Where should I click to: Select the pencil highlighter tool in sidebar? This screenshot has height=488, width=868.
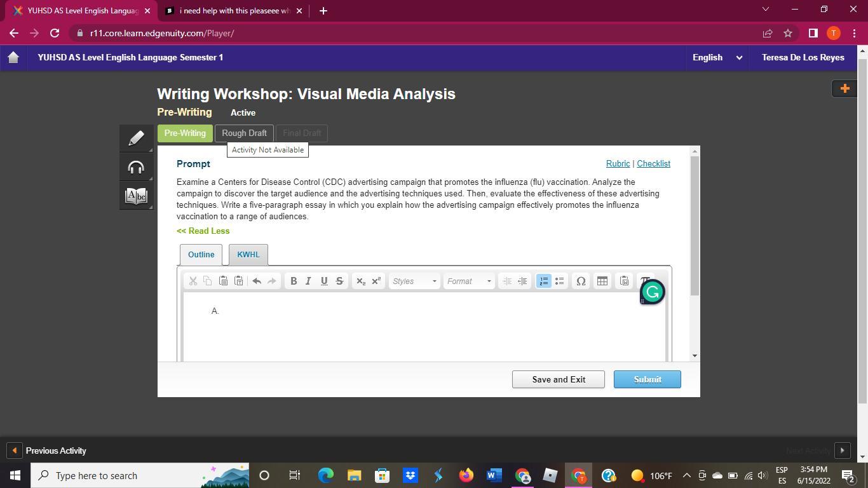click(x=136, y=138)
